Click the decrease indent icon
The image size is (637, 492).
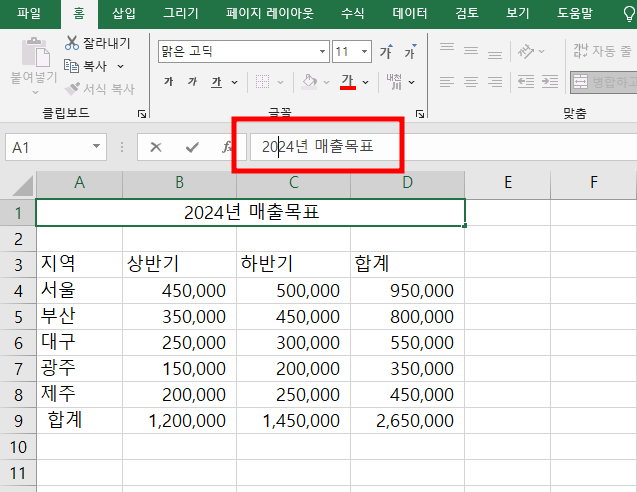tap(526, 82)
